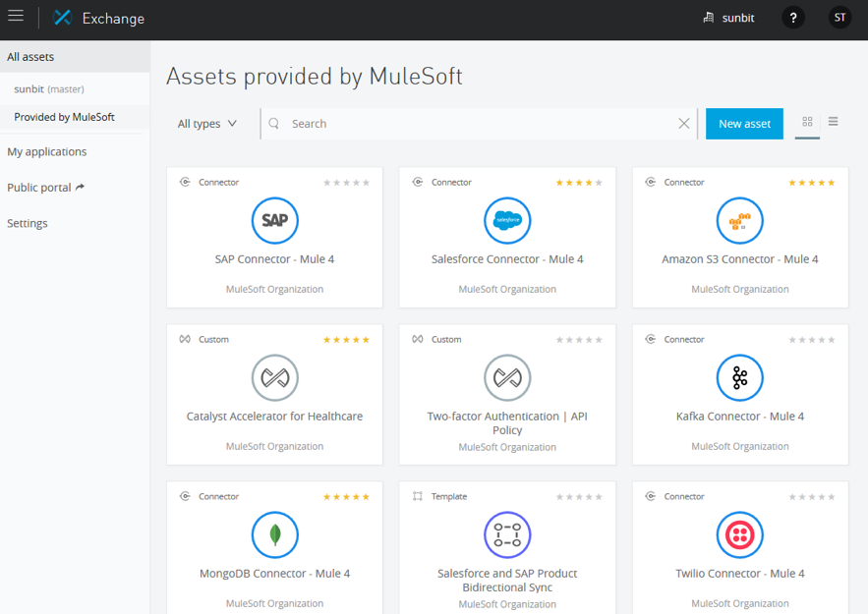Image resolution: width=868 pixels, height=614 pixels.
Task: Open the ST user avatar menu
Action: [839, 18]
